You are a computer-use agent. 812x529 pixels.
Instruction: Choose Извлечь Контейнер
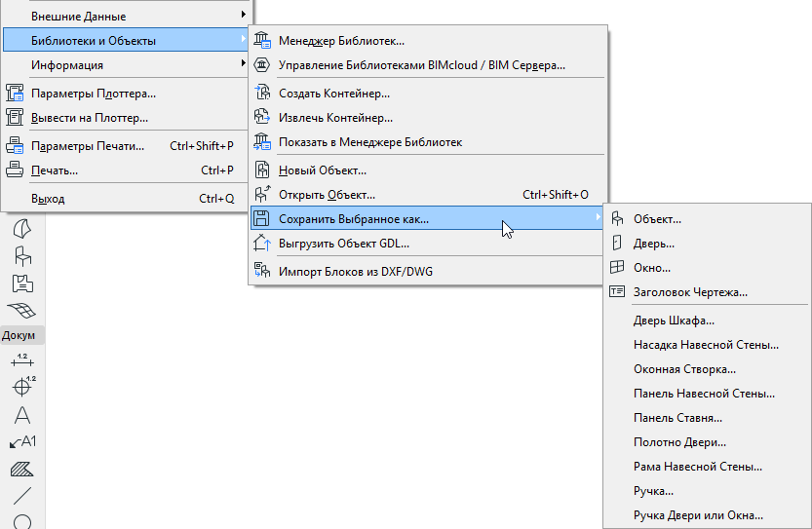427,118
